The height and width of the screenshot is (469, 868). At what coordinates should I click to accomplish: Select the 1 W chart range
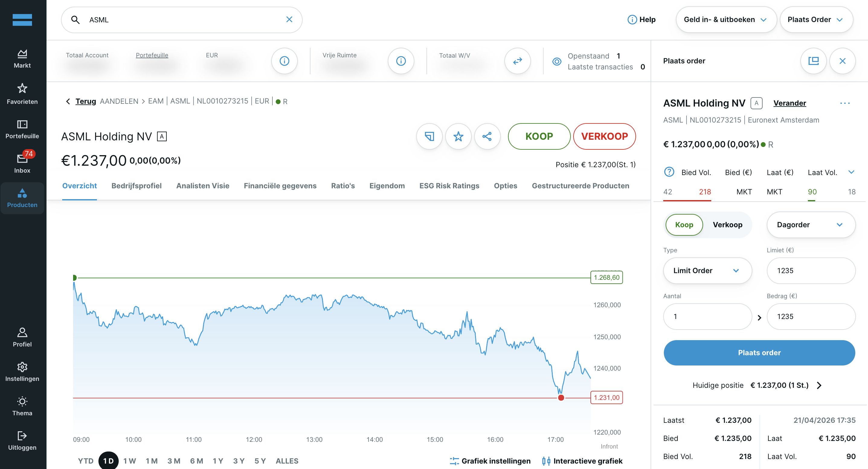click(129, 461)
